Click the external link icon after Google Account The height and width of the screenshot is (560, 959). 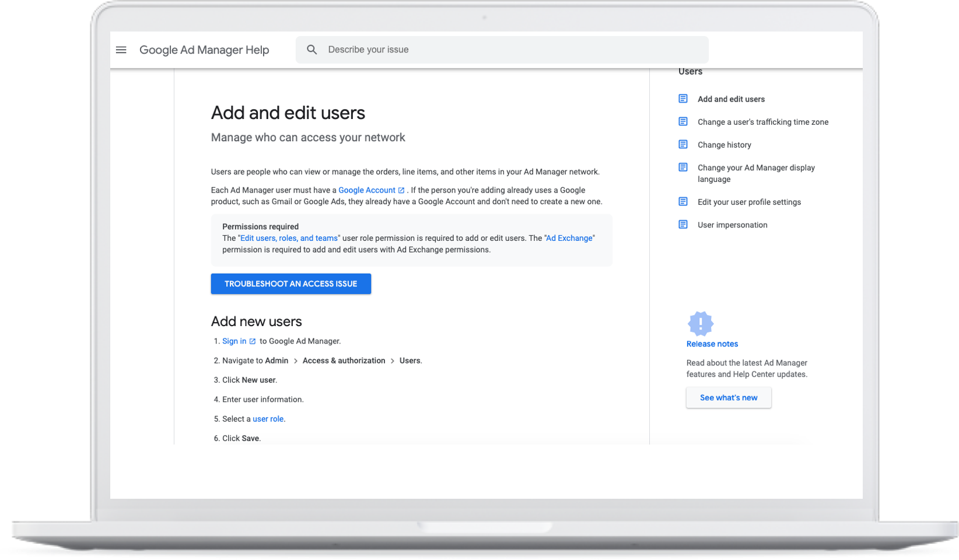click(x=401, y=190)
